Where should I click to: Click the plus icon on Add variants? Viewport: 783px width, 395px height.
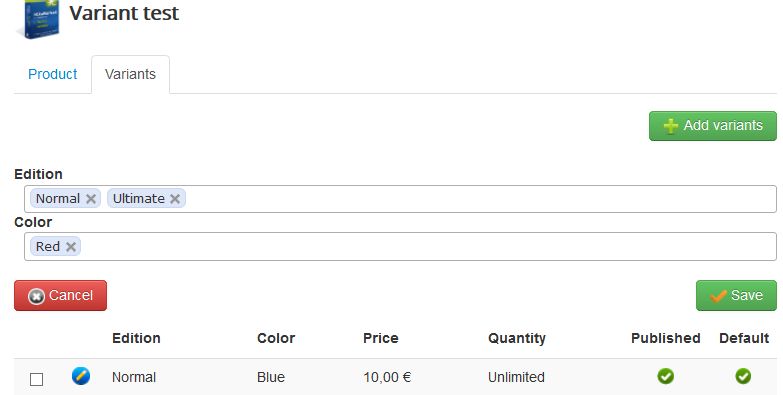[671, 126]
